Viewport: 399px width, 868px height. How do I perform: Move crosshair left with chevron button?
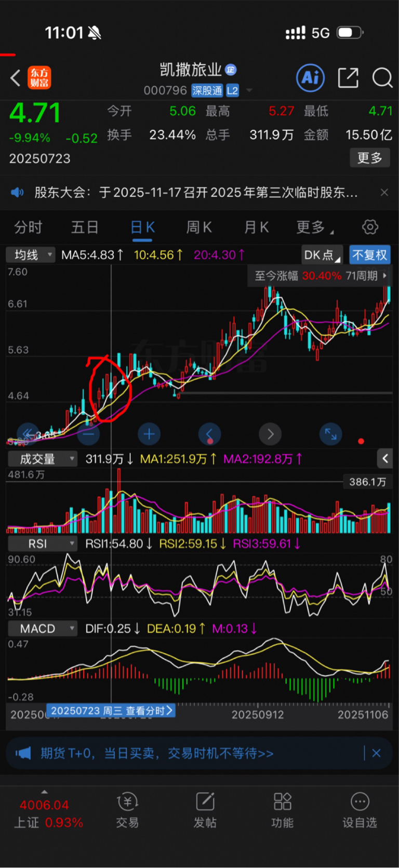209,434
